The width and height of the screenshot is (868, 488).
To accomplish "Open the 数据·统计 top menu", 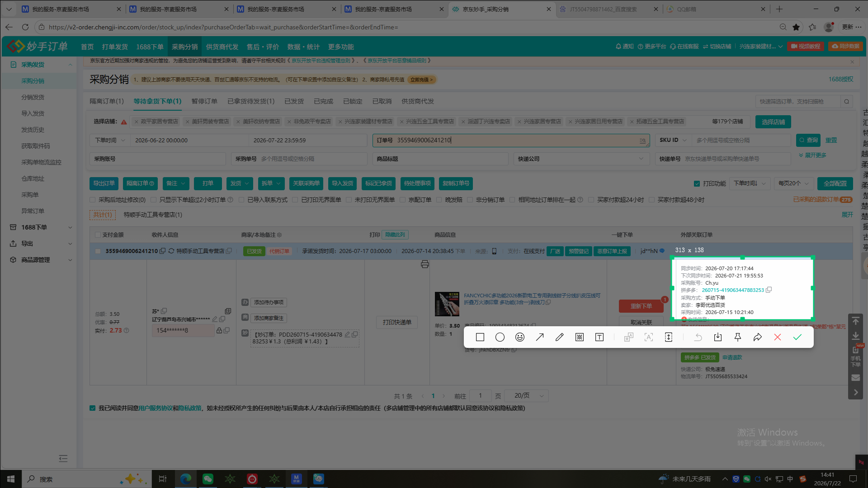I will tap(303, 47).
